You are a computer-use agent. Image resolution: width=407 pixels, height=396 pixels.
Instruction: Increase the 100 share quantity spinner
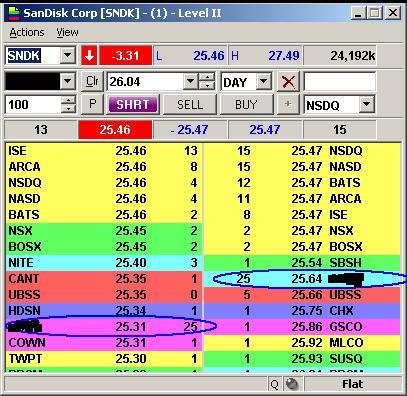68,100
